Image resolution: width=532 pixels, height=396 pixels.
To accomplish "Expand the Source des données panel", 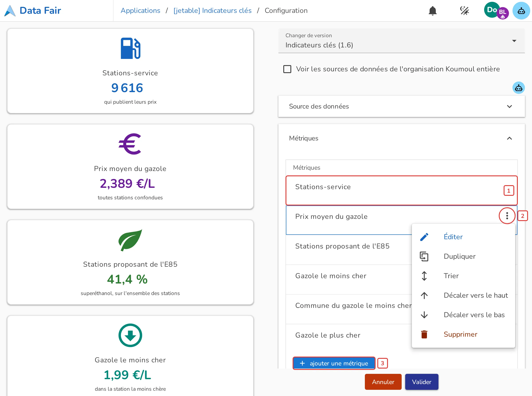I will [x=401, y=107].
